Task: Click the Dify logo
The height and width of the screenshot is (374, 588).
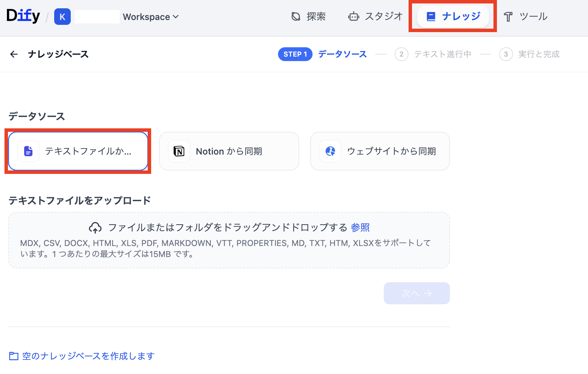Action: (x=23, y=16)
